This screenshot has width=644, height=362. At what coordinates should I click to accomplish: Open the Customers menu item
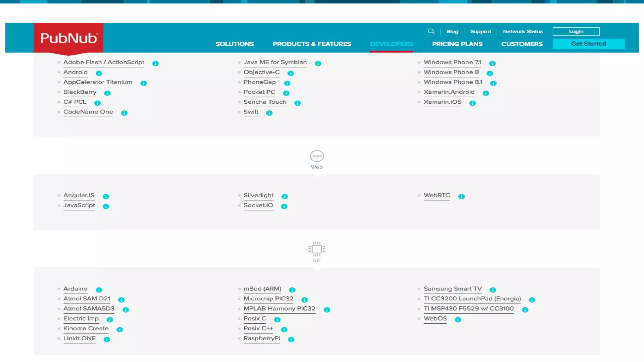[522, 44]
